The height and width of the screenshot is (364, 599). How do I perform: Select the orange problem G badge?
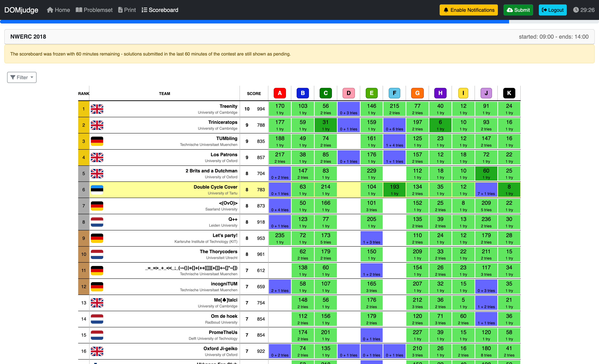(417, 93)
